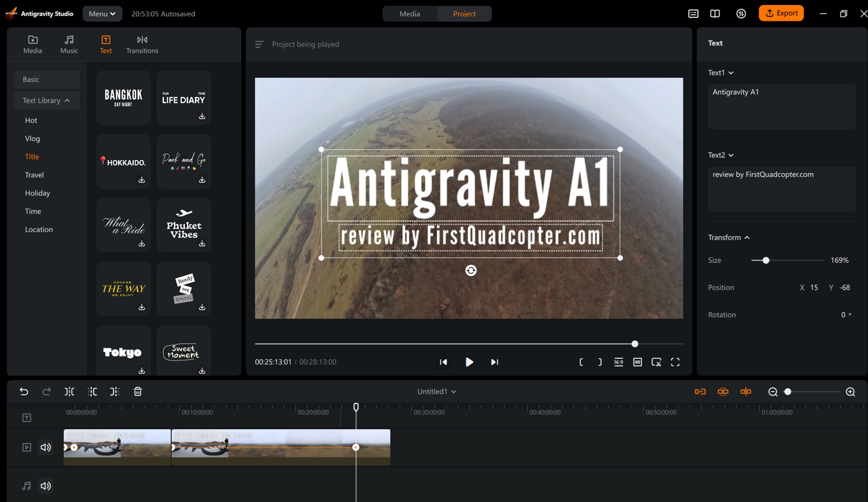This screenshot has height=502, width=868.
Task: Click the undo arrow in timeline toolbar
Action: (24, 391)
